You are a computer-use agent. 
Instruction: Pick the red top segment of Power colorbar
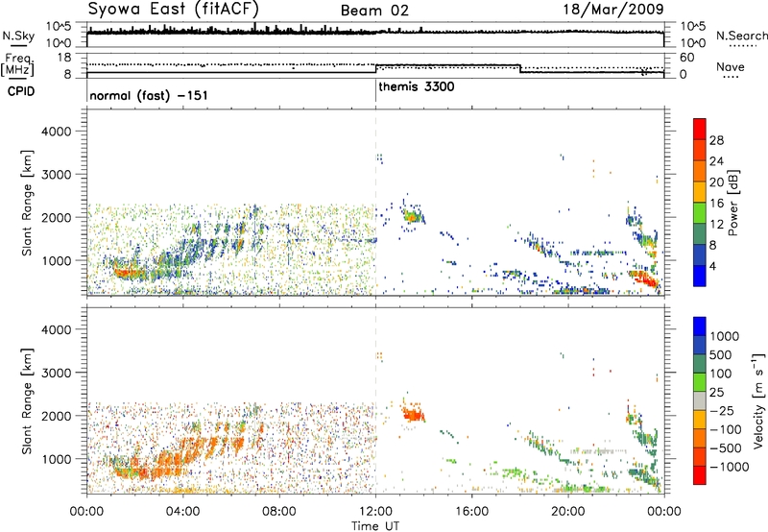pos(700,129)
